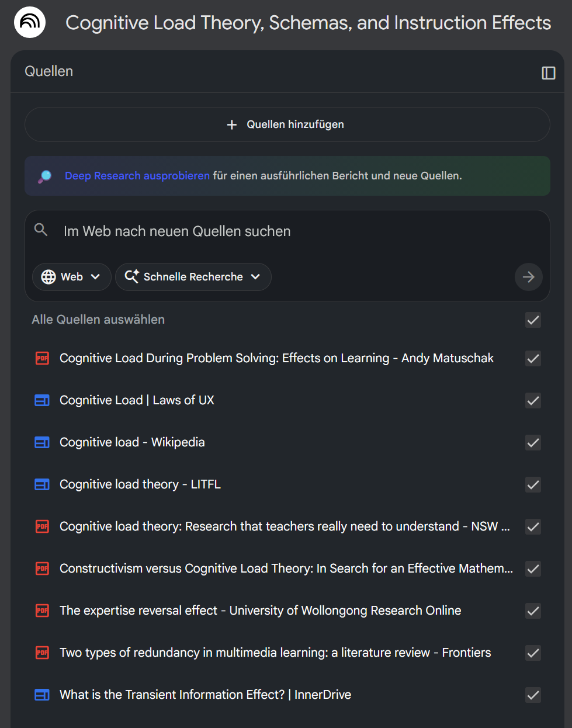Click the magnifier search icon
This screenshot has height=728, width=572.
pos(41,230)
